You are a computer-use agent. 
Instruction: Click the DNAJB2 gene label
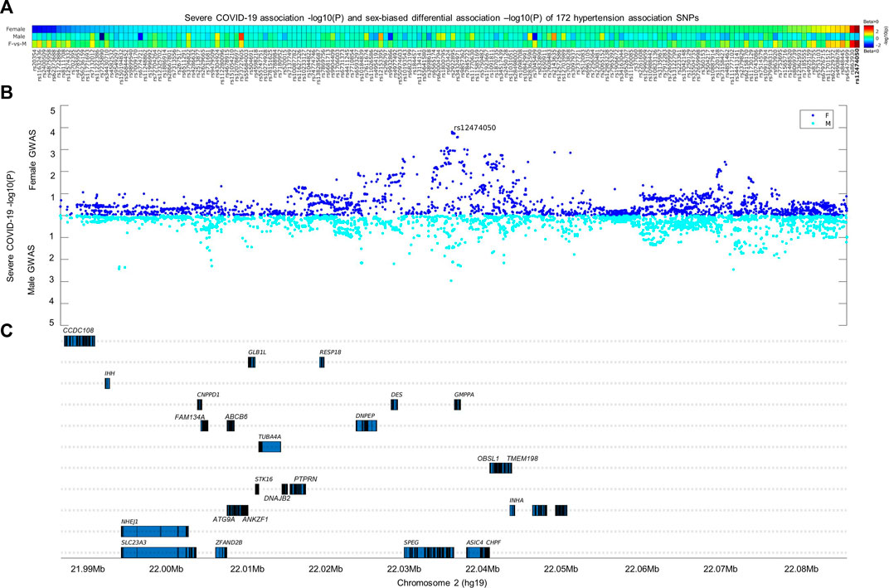tap(277, 498)
